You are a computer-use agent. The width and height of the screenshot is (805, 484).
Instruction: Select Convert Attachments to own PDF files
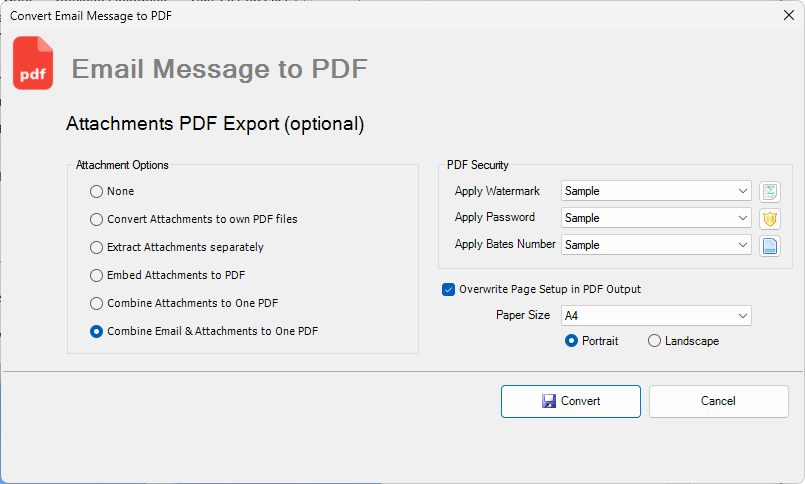click(x=97, y=219)
